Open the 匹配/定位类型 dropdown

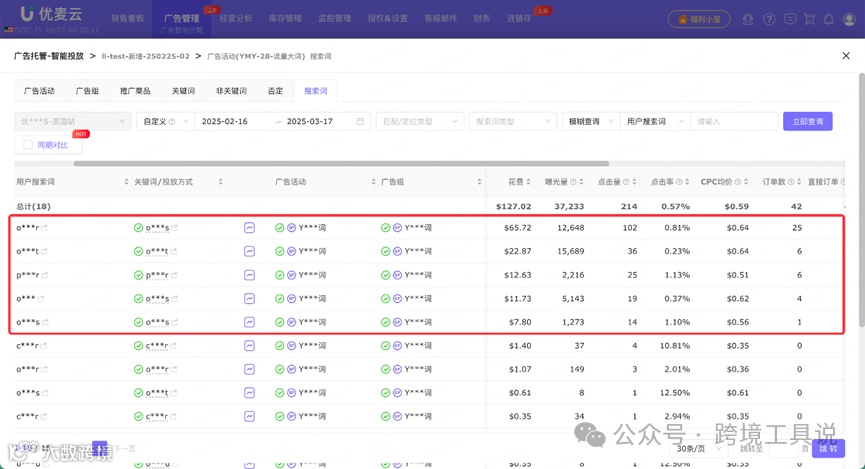click(x=419, y=121)
